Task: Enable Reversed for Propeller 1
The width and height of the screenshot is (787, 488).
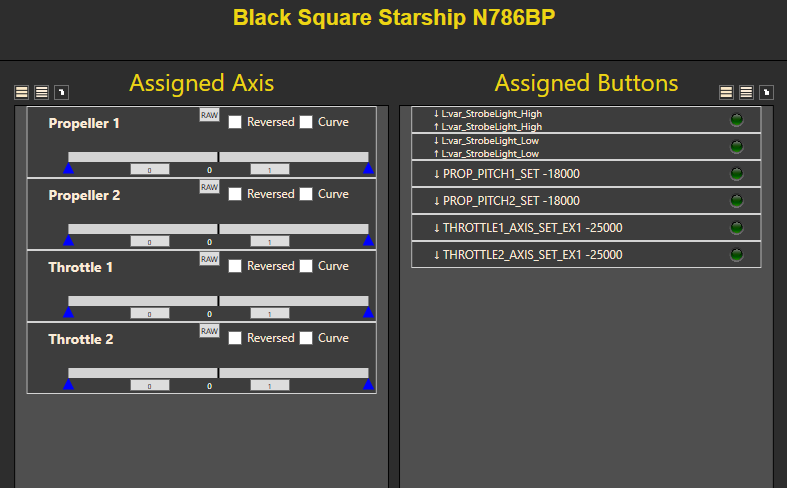Action: pyautogui.click(x=235, y=122)
